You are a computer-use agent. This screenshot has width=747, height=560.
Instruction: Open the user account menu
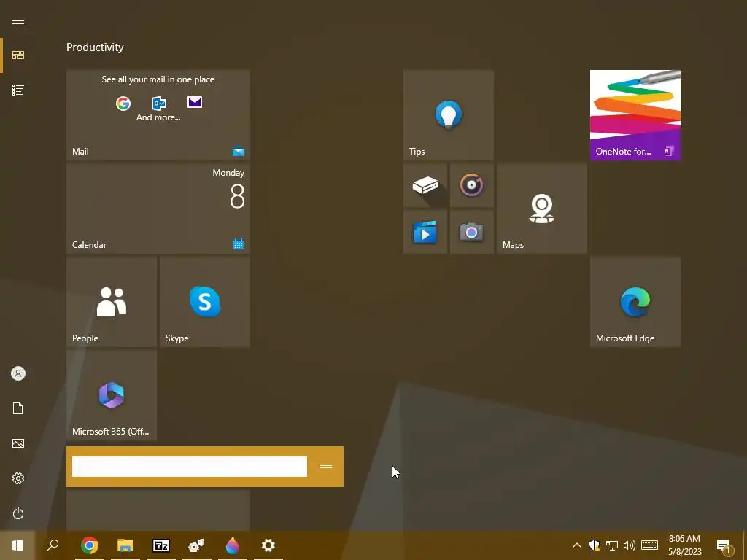point(18,373)
